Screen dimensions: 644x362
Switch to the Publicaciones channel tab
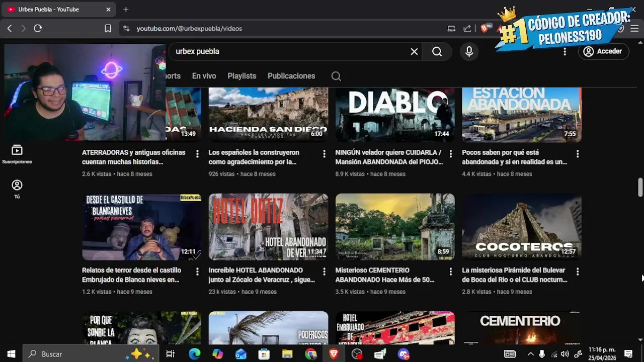(291, 76)
